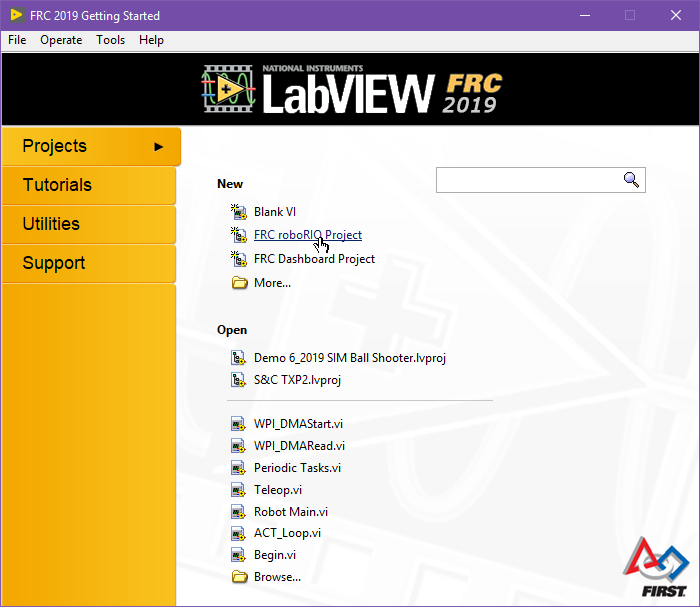
Task: Open Demo 6_2019 SIM Ball Shooter.lvproj
Action: (x=350, y=358)
